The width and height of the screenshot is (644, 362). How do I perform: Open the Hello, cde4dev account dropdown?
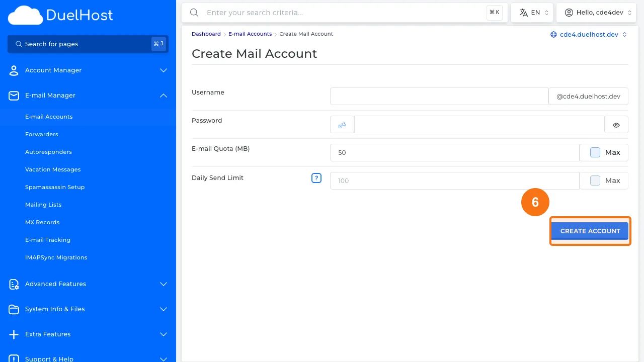coord(596,12)
